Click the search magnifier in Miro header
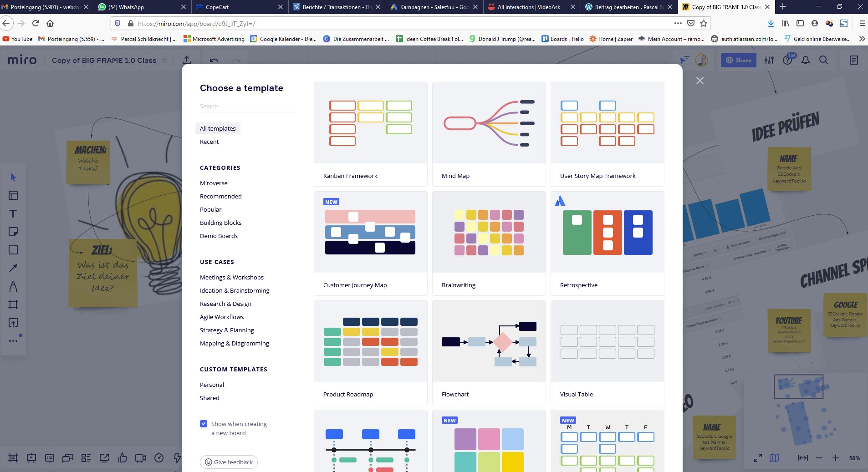Viewport: 868px width, 472px height. coord(824,60)
